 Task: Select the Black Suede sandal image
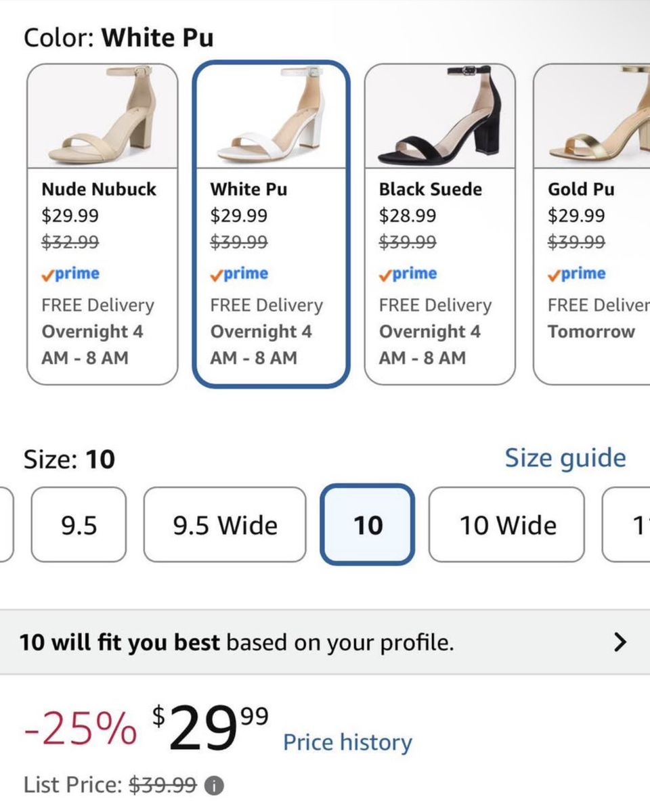tap(440, 116)
